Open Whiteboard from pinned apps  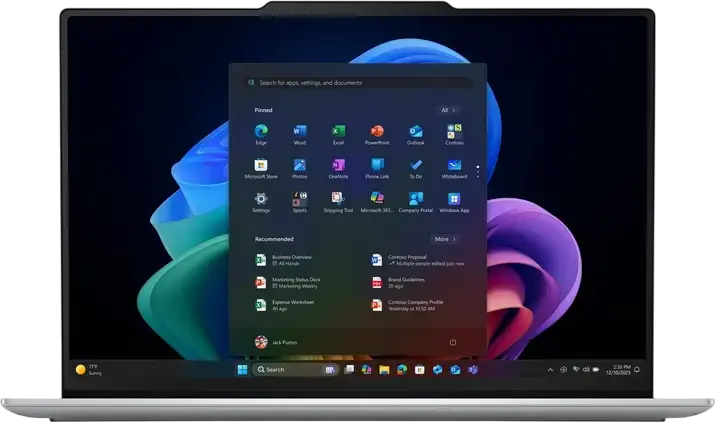454,168
